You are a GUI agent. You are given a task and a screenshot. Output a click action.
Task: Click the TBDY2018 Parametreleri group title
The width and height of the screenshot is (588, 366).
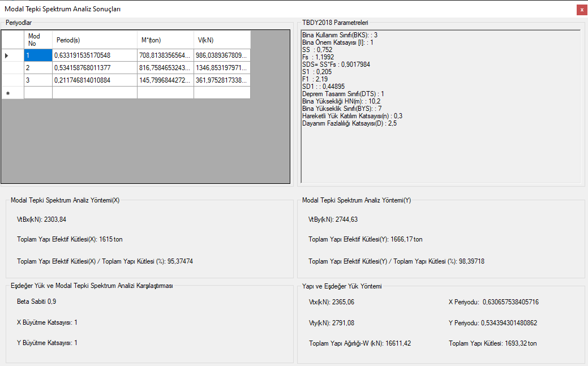[335, 23]
